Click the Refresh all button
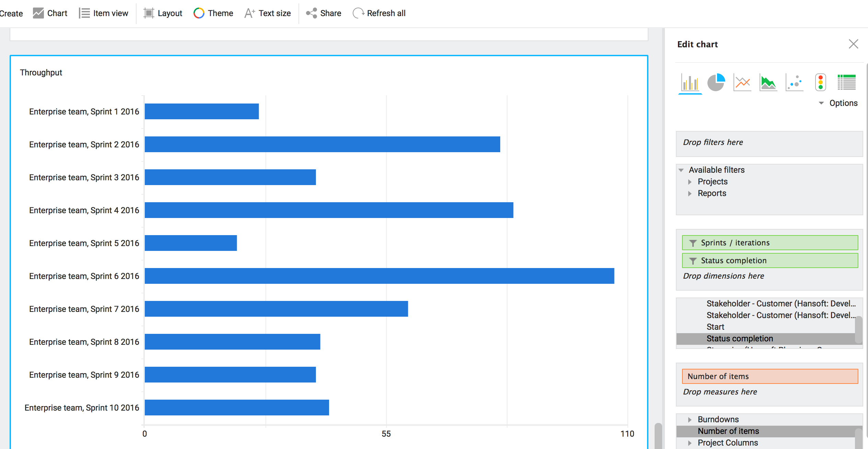The image size is (868, 449). [x=379, y=13]
